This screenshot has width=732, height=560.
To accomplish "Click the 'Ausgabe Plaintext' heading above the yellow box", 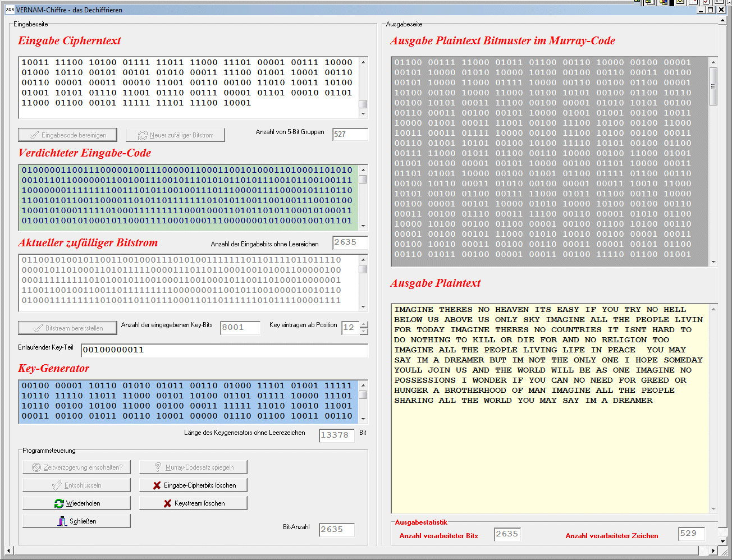I will pos(435,283).
